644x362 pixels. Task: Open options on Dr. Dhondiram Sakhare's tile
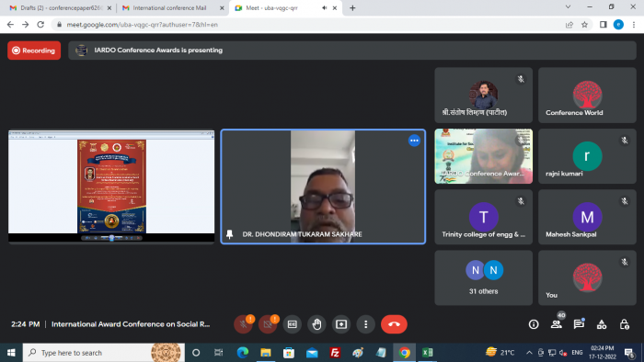click(x=414, y=141)
